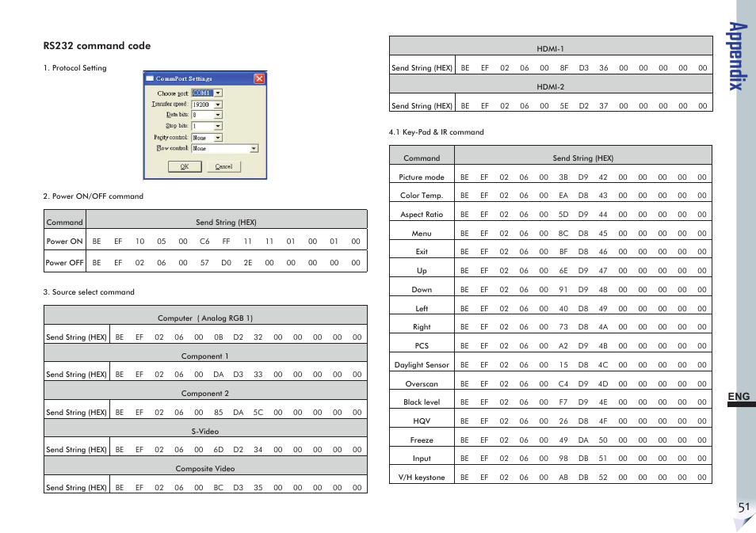756x533 pixels.
Task: Click '5E' in the HDMI-2 send string
Action: [x=563, y=106]
